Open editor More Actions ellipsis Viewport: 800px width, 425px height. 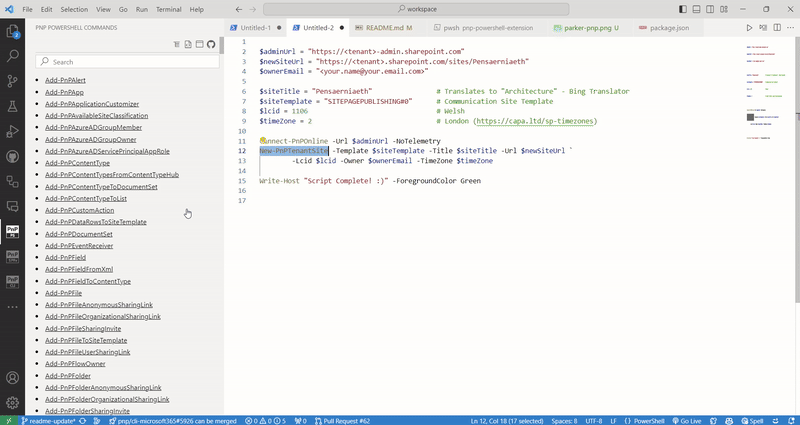790,28
